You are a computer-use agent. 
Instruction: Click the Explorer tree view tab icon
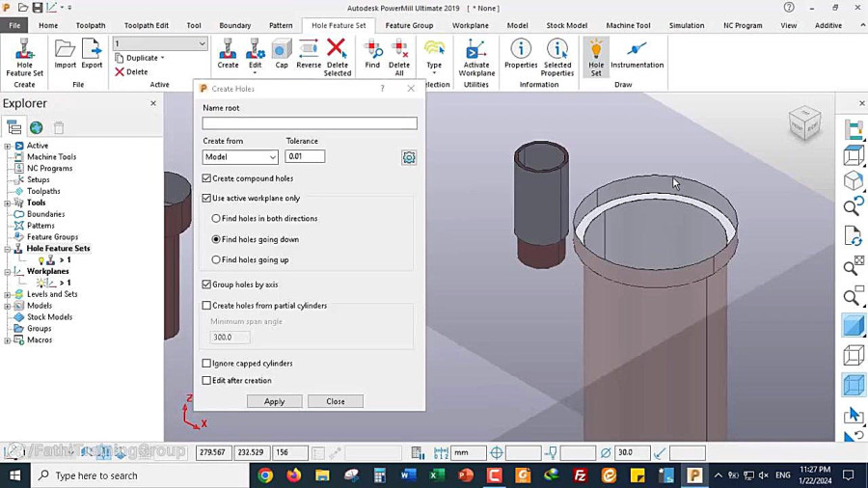(x=14, y=128)
